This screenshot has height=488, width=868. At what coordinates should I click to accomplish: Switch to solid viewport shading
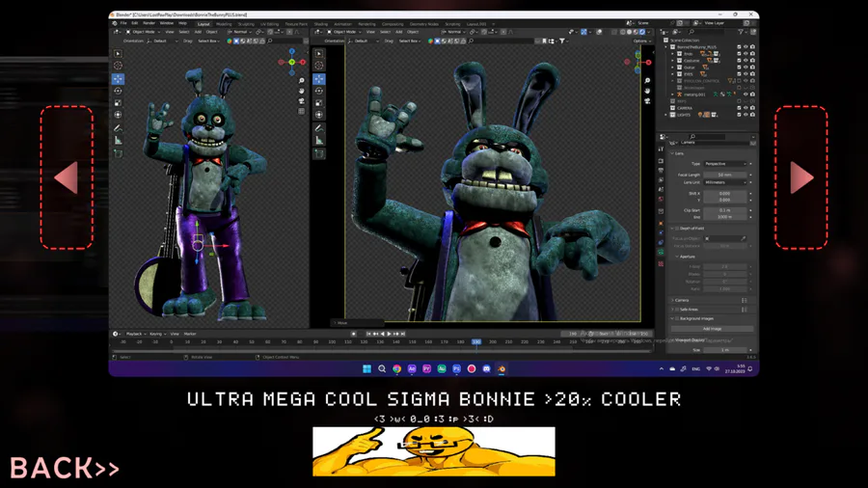[x=629, y=32]
